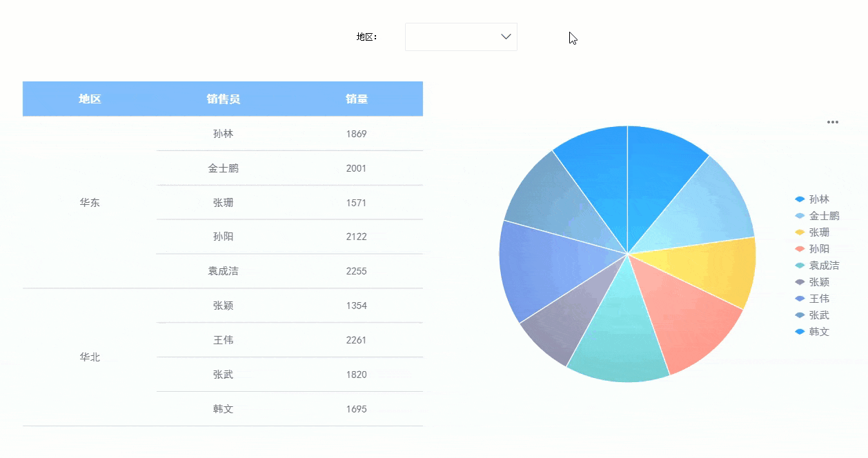Image resolution: width=868 pixels, height=458 pixels.
Task: Select the 华东 region cell
Action: (x=90, y=202)
